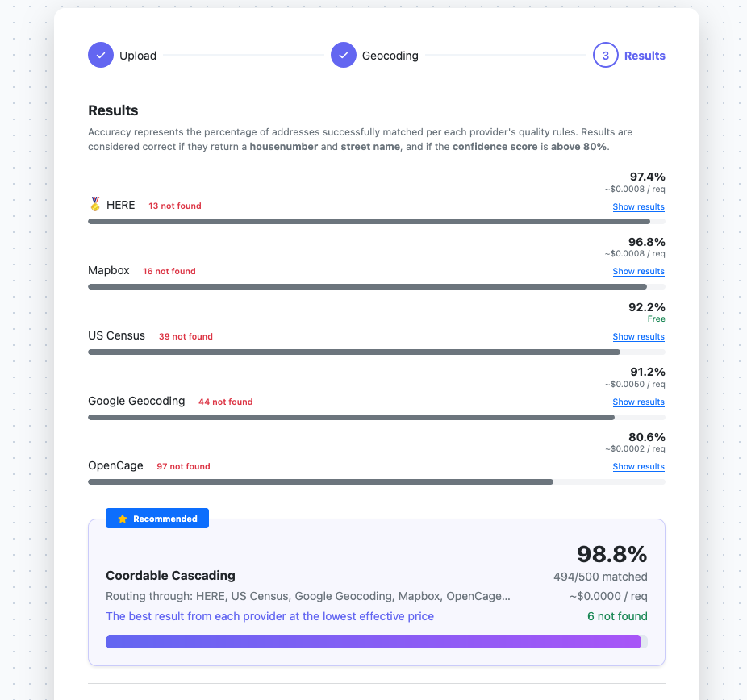Click the Recommended badge
747x700 pixels.
click(156, 518)
